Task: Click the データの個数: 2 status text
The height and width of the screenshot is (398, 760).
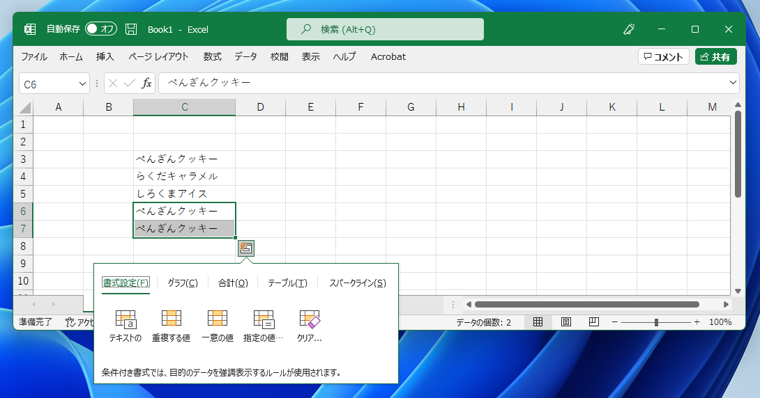Action: (483, 322)
